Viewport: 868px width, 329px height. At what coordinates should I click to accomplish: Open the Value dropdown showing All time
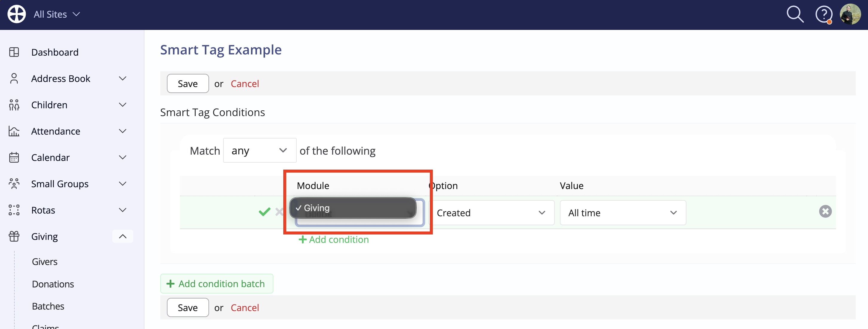click(623, 213)
